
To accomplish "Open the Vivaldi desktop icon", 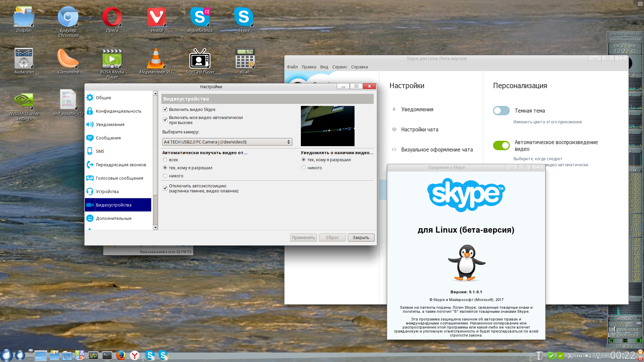I will tap(156, 17).
